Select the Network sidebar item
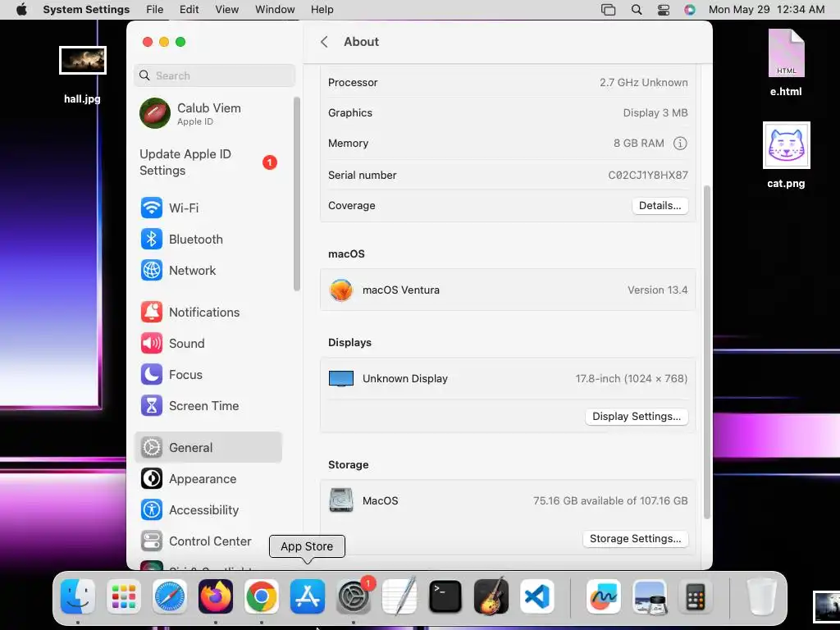The height and width of the screenshot is (630, 840). click(208, 270)
